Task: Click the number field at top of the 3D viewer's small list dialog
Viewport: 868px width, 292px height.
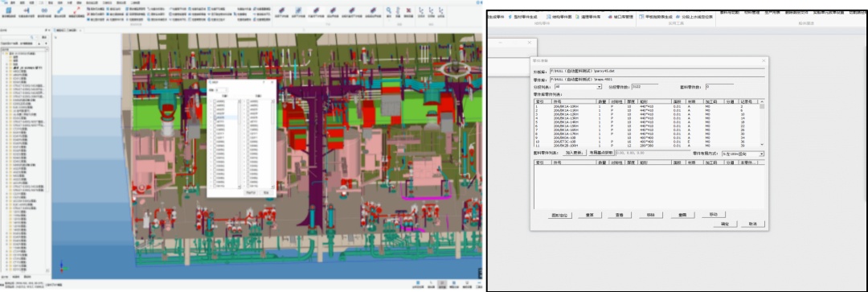Action: coord(222,89)
